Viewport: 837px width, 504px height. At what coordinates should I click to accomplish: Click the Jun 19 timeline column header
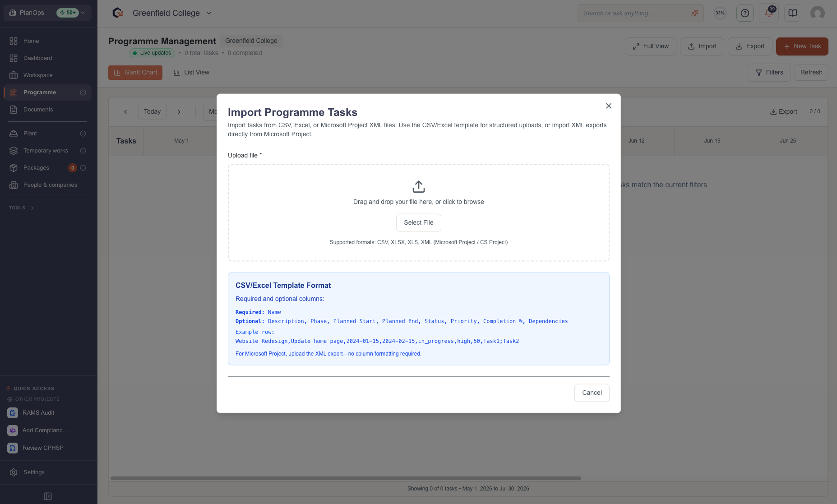(712, 141)
